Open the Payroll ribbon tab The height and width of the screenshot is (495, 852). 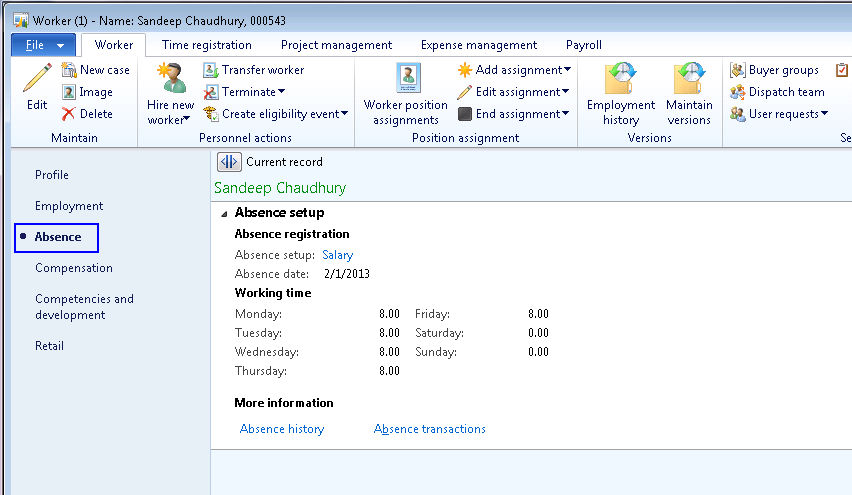583,45
